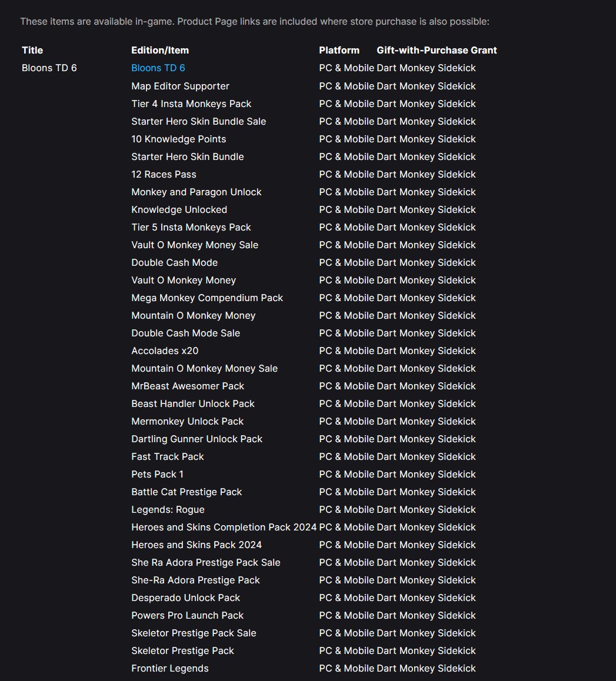Select 'Battle Cat Prestige Pack' text
616x681 pixels.
click(187, 492)
